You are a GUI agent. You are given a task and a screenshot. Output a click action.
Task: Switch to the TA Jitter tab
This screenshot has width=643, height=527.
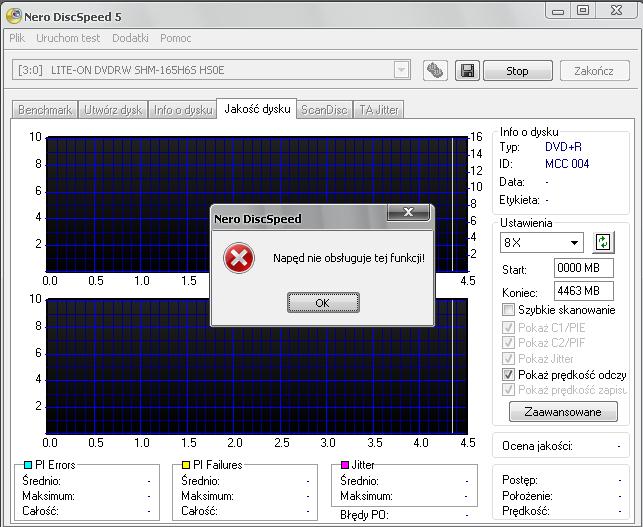coord(379,110)
